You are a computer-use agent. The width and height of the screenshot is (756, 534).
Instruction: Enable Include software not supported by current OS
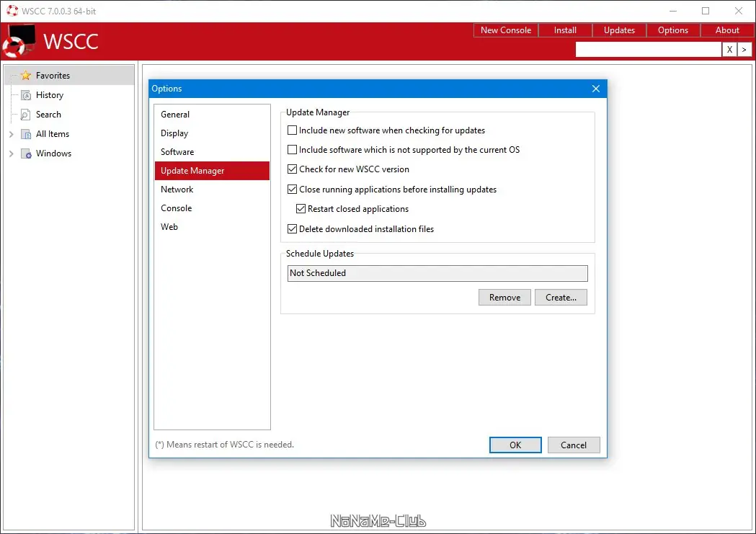tap(292, 150)
